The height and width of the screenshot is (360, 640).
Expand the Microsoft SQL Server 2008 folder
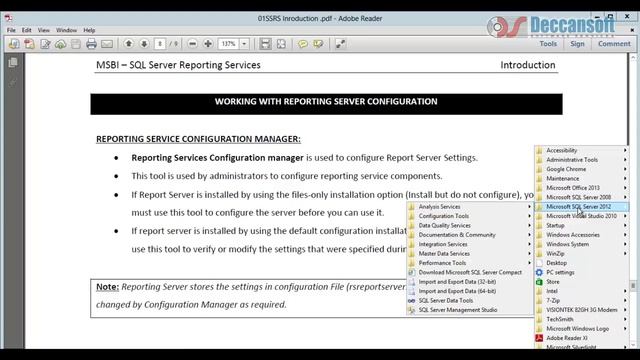click(x=582, y=197)
